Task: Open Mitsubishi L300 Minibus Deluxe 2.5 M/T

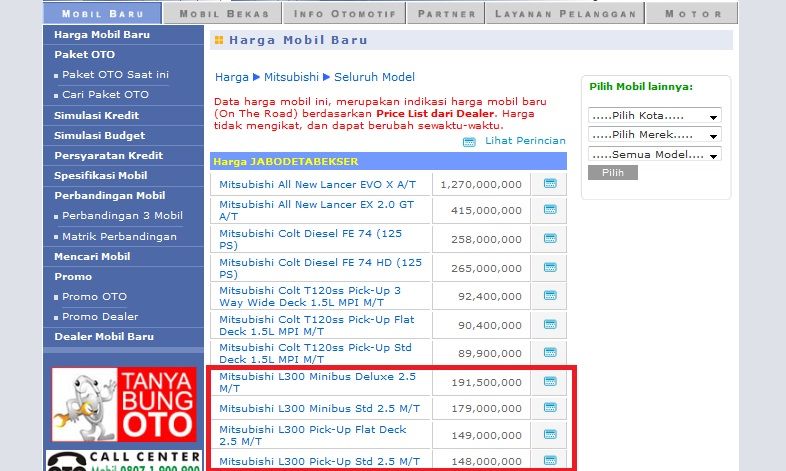Action: [317, 382]
